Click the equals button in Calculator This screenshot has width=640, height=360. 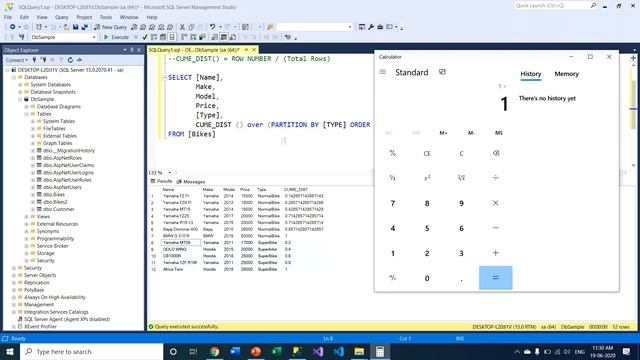(x=496, y=278)
